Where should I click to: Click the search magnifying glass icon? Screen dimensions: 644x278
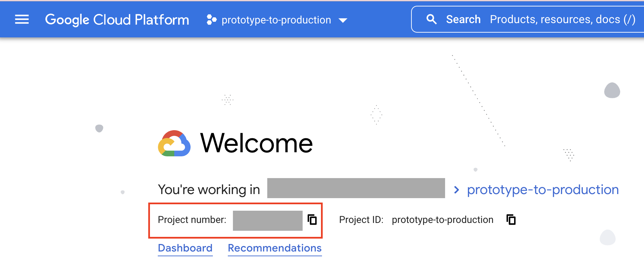click(431, 19)
